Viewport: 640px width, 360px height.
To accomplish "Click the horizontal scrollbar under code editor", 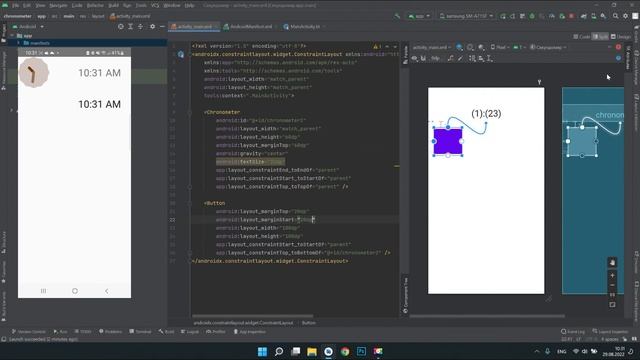I will tap(253, 316).
